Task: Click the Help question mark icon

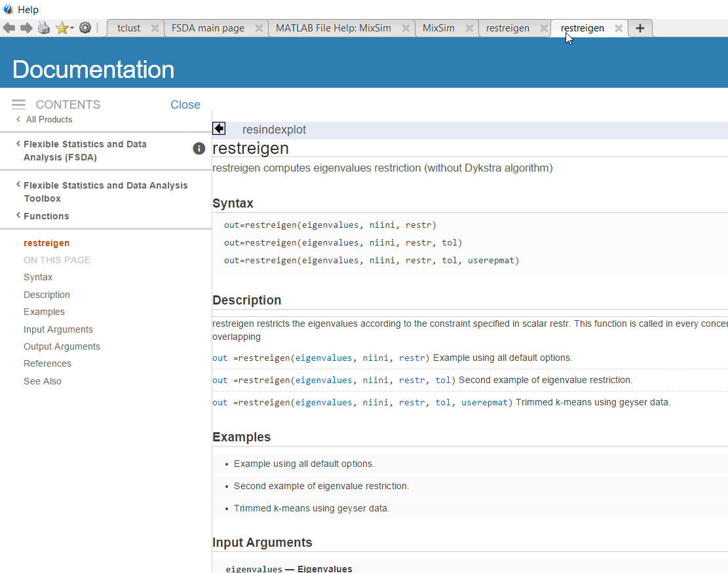Action: [6, 9]
